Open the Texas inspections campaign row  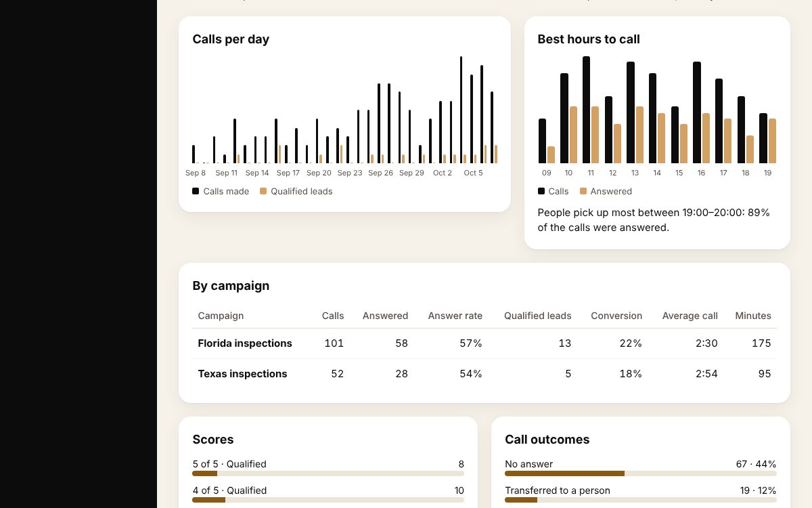tap(484, 374)
